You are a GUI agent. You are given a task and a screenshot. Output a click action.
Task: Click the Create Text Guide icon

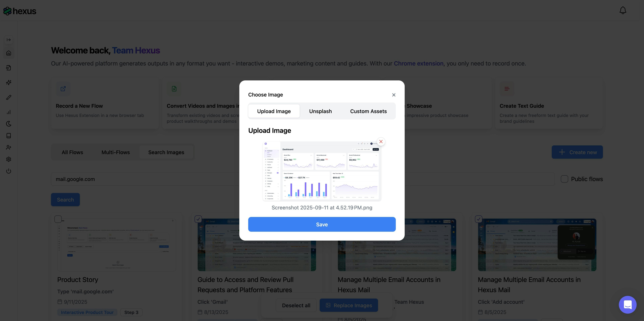point(507,89)
